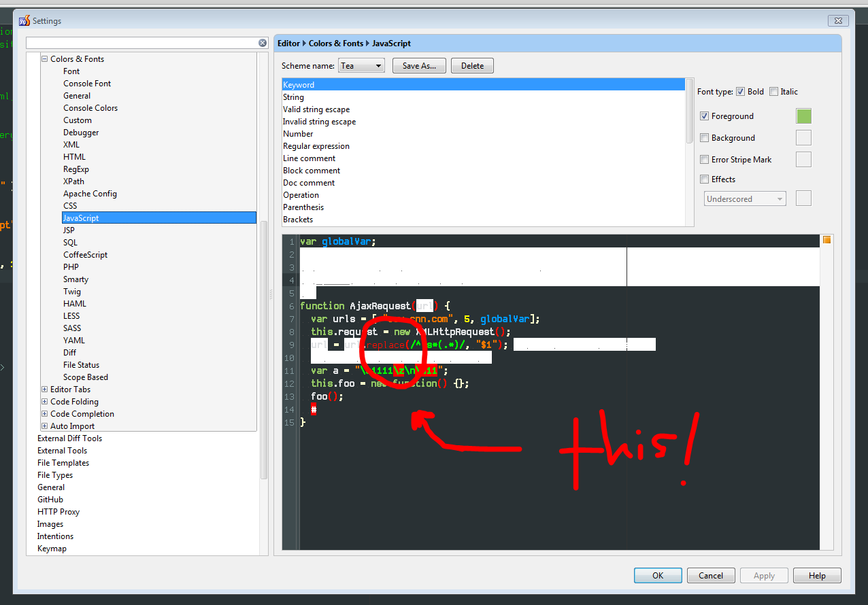Open the Error Stripe Mark color swatch
Viewport: 868px width, 605px height.
coord(803,160)
